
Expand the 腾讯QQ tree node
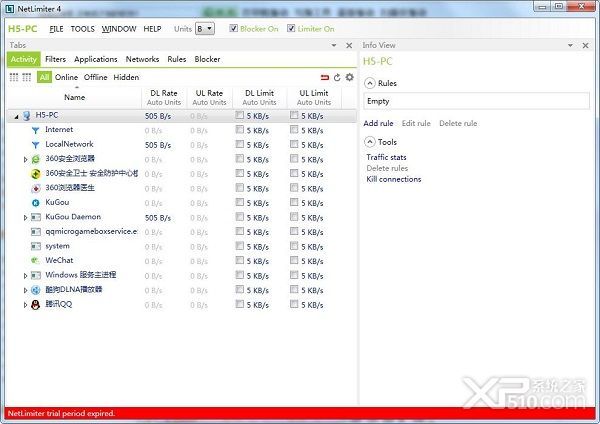click(25, 305)
